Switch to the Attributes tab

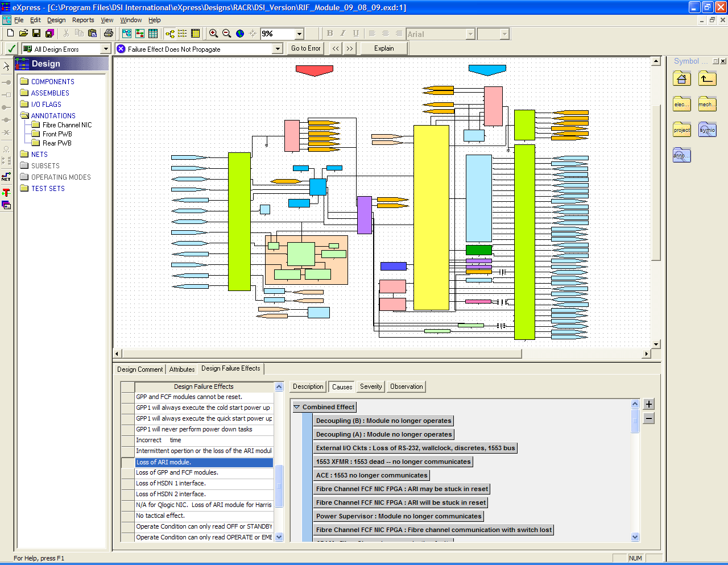182,369
